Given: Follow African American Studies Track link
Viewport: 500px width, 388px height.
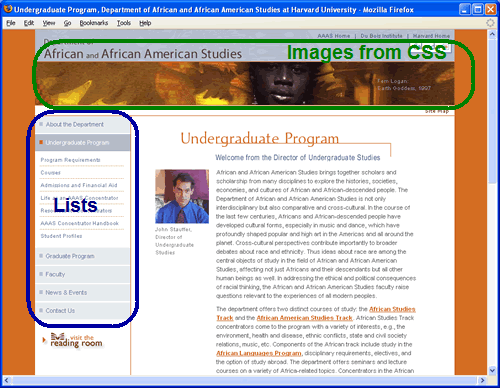Looking at the screenshot, I should pos(304,318).
